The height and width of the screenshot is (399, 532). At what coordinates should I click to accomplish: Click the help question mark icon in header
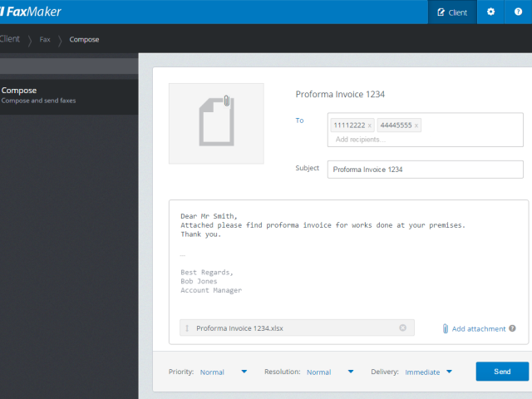coord(518,12)
